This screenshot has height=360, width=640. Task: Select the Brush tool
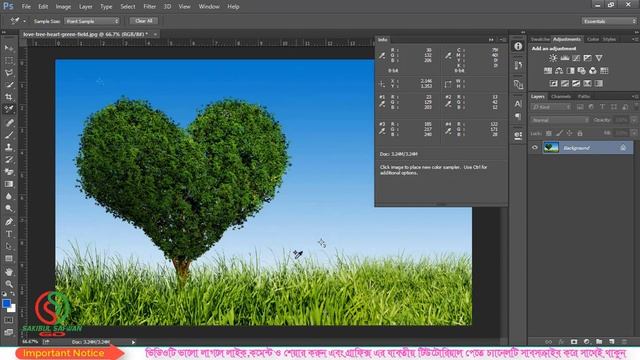pos(9,135)
